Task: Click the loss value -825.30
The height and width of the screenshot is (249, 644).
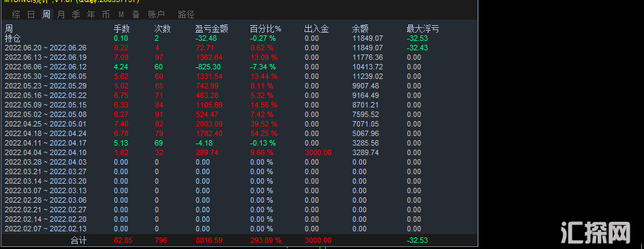Action: (x=208, y=67)
